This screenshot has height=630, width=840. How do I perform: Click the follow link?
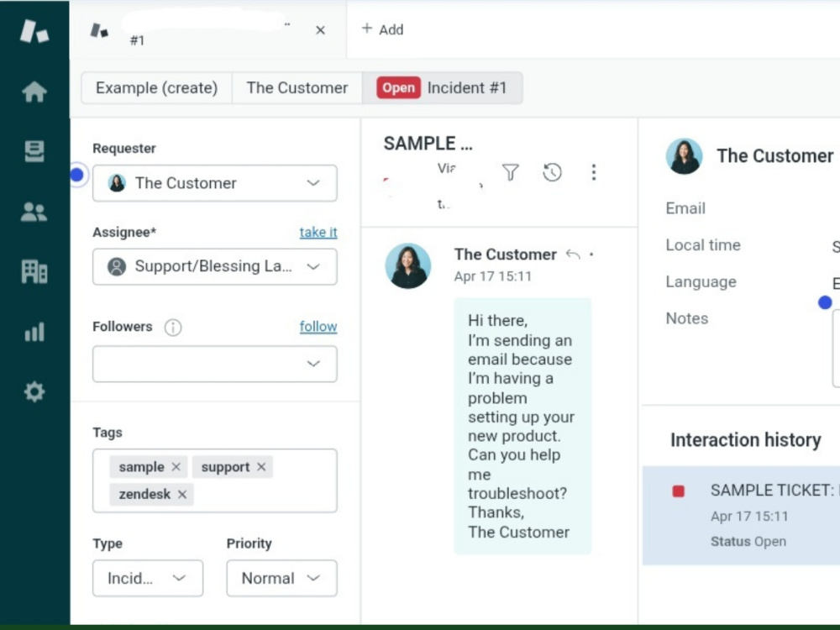click(x=318, y=326)
